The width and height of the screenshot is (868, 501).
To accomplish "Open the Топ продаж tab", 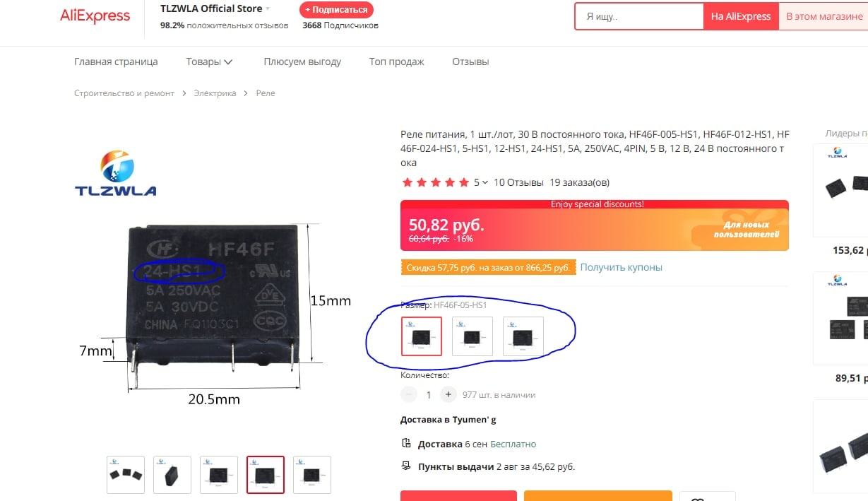I will point(396,61).
